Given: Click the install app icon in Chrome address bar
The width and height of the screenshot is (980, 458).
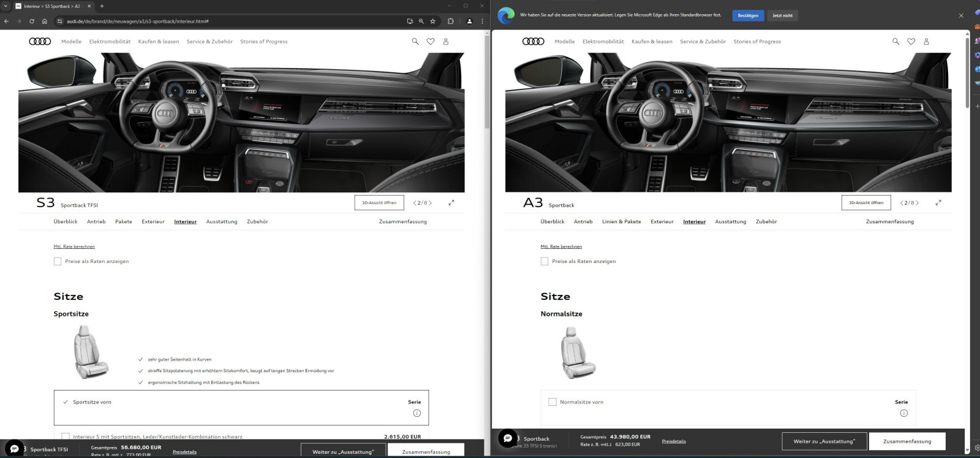Looking at the screenshot, I should pyautogui.click(x=410, y=21).
